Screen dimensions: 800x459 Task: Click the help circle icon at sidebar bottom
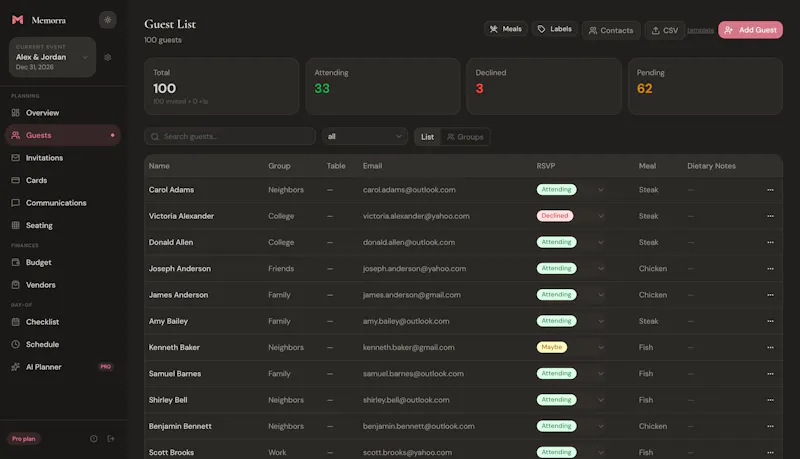(94, 439)
